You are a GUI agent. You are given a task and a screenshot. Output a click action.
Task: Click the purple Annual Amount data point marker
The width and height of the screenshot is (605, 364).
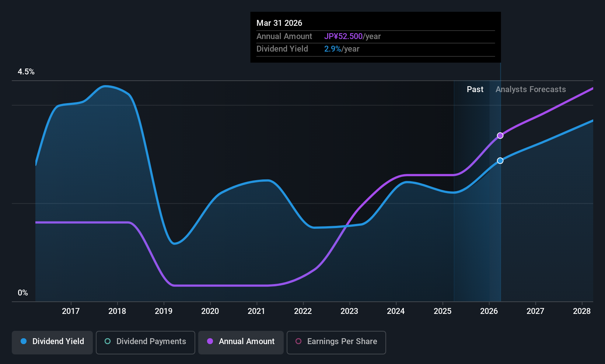click(500, 136)
